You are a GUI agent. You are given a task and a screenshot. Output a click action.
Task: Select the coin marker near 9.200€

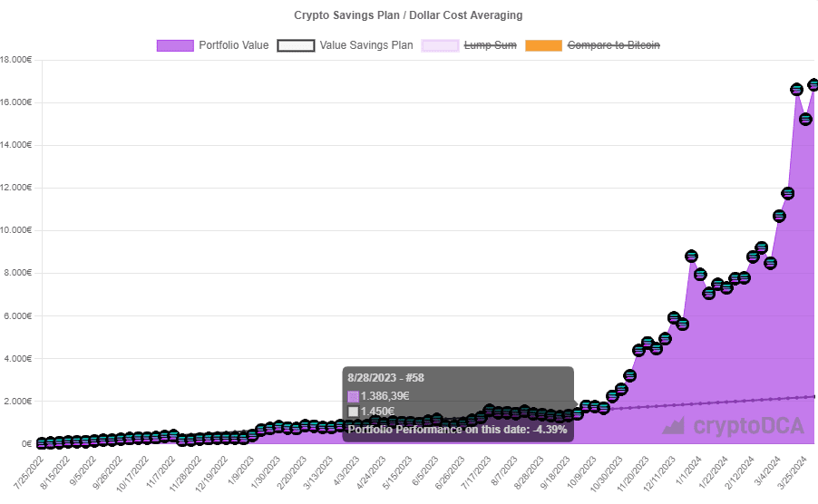pyautogui.click(x=762, y=247)
